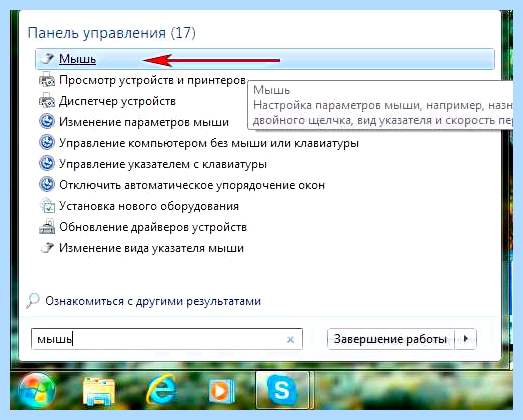The width and height of the screenshot is (523, 420).
Task: Open Windows Explorer from the taskbar
Action: point(99,391)
